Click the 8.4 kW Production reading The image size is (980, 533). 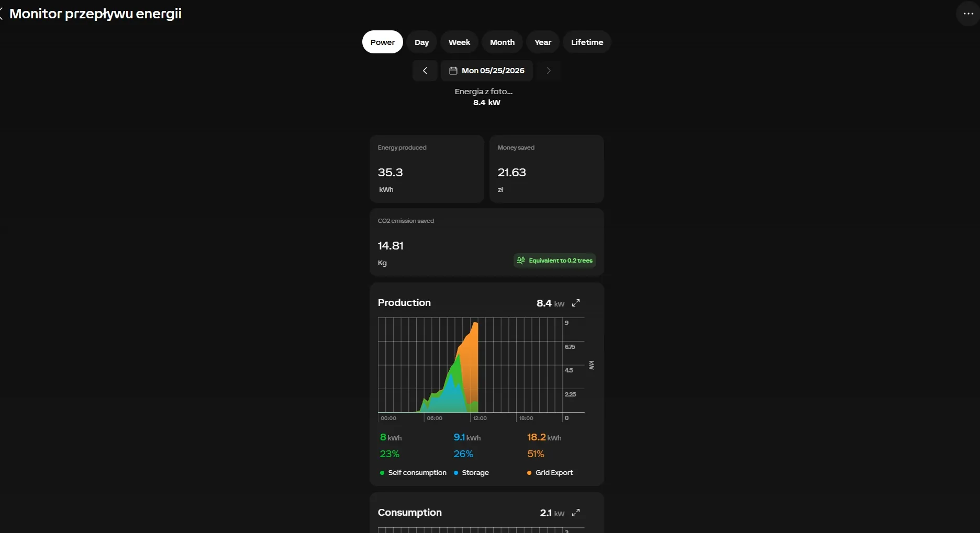(550, 303)
